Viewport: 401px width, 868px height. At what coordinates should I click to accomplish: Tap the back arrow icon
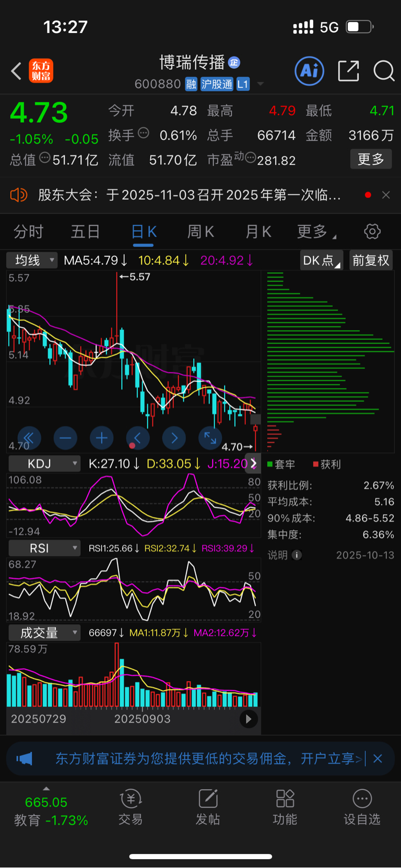(x=17, y=71)
